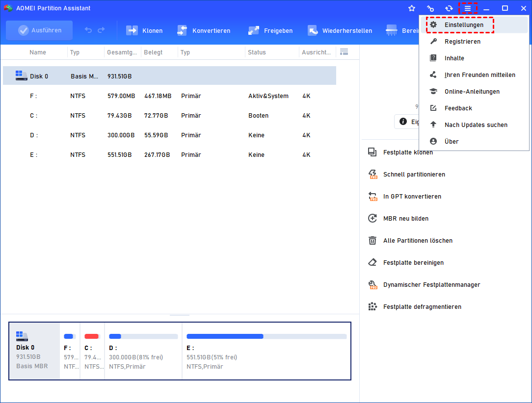Click the Disk 0 icon in disk map
This screenshot has height=403, width=532.
click(22, 336)
